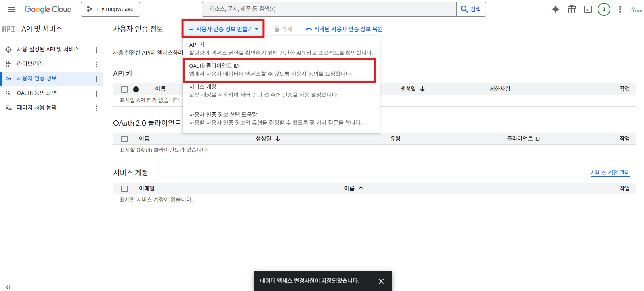Screen dimensions: 644x291
Task: Dismiss the 데이터 액세스 saved notification
Action: (381, 281)
